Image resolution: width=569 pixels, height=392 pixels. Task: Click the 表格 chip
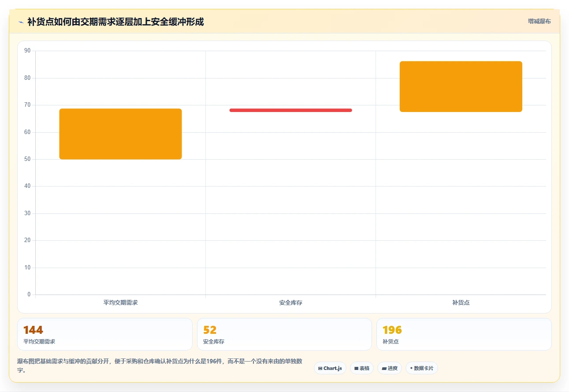pyautogui.click(x=362, y=368)
